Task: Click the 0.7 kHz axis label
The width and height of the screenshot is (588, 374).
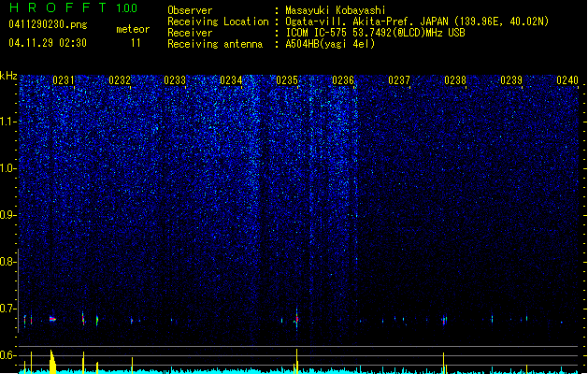Action: coord(7,309)
